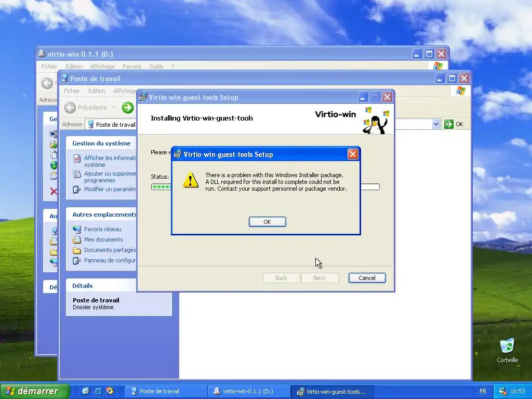Click Modifier un paramètre link

click(x=110, y=189)
